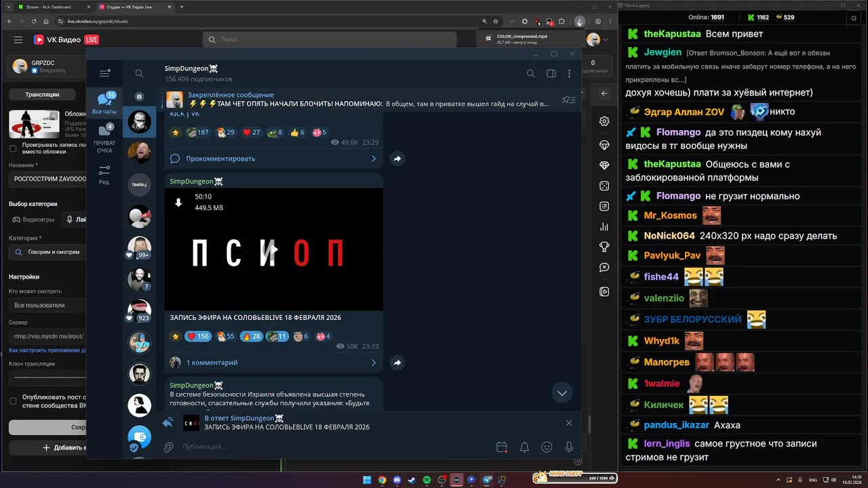
Task: Open the bar chart statistics icon
Action: point(604,227)
